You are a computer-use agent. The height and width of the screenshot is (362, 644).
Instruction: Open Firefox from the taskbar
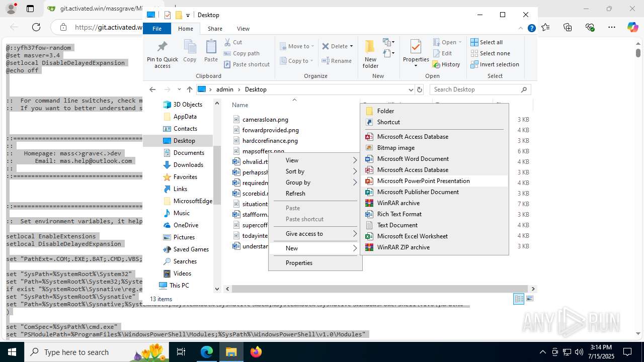tap(256, 352)
